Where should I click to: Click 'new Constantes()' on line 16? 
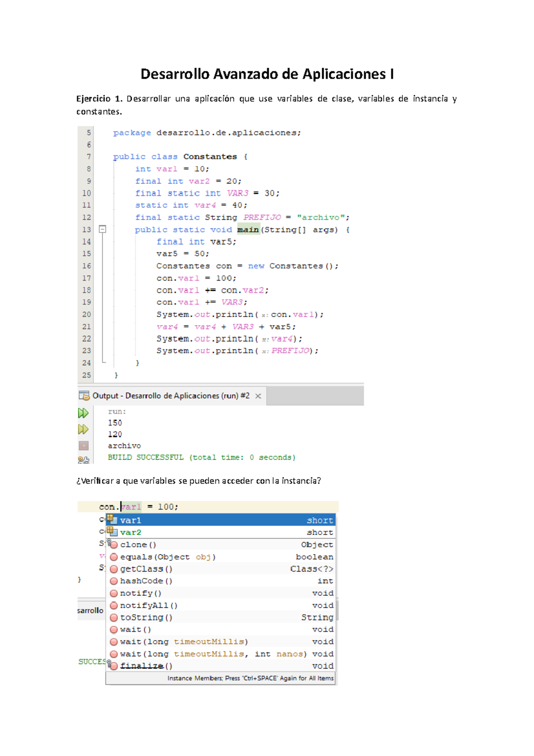click(x=290, y=266)
